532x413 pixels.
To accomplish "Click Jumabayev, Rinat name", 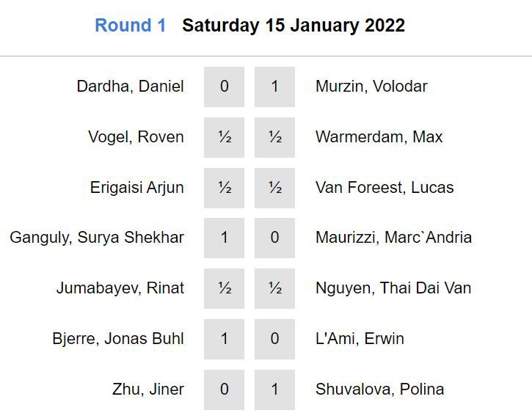I will coord(120,288).
